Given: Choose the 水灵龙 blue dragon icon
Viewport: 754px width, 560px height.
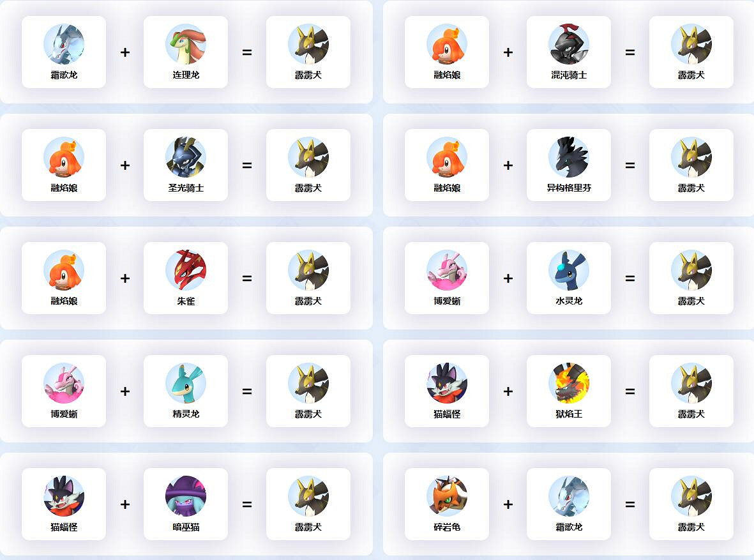Looking at the screenshot, I should click(569, 270).
